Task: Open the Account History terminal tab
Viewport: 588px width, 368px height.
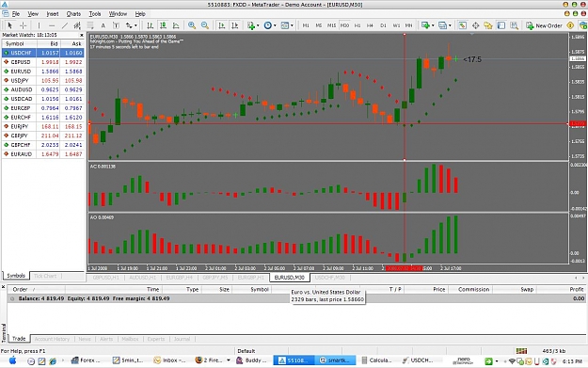Action: 52,339
